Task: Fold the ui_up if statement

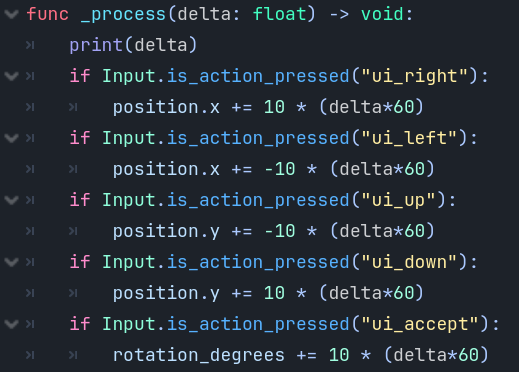Action: click(x=12, y=200)
